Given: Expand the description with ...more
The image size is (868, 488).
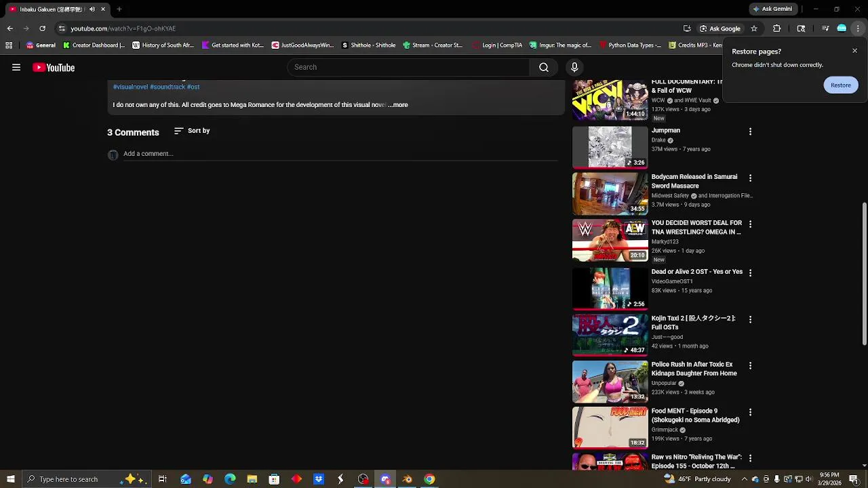Looking at the screenshot, I should 398,105.
